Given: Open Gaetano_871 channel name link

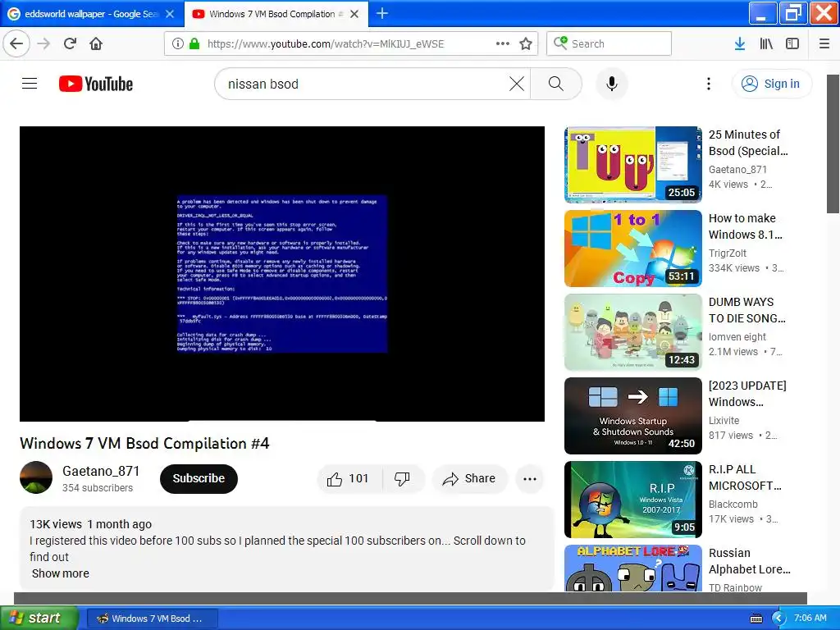Looking at the screenshot, I should coord(101,471).
